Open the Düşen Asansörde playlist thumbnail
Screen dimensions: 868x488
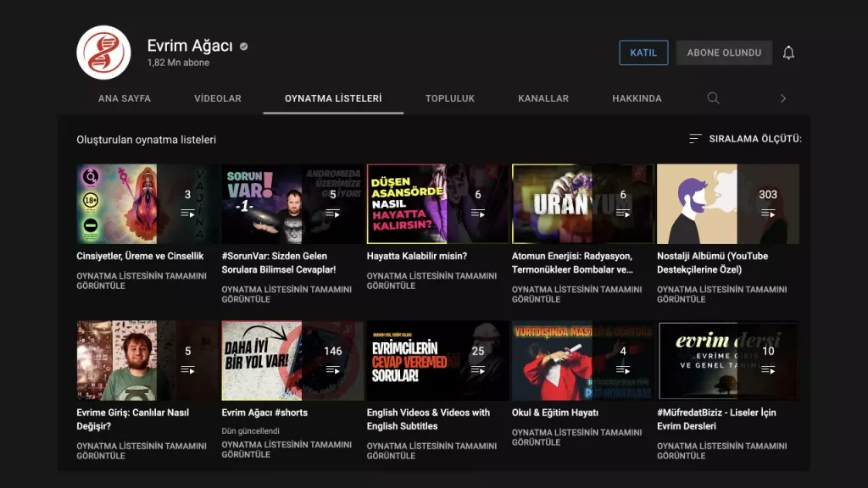pos(438,203)
